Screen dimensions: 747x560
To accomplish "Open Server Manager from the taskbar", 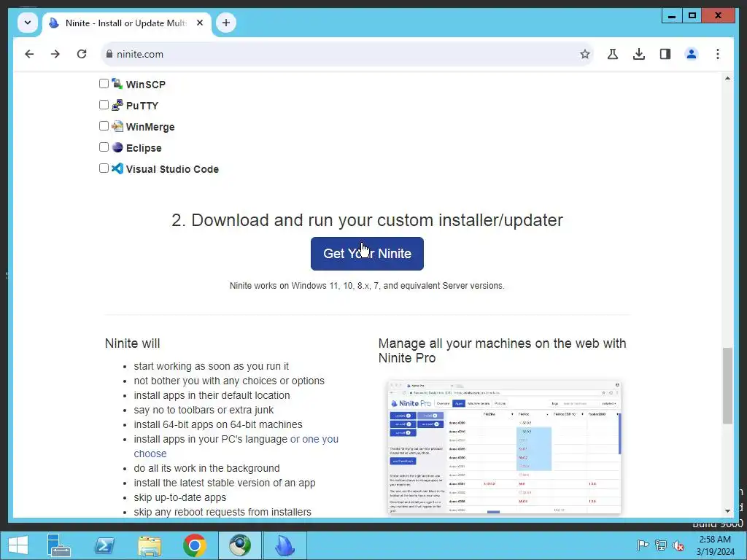I will (58, 545).
